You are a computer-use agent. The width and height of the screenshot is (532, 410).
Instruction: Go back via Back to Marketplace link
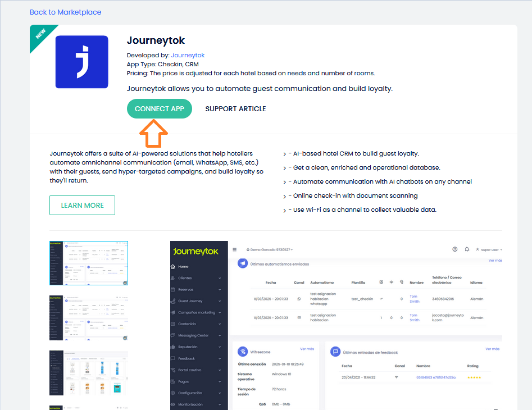[x=65, y=12]
